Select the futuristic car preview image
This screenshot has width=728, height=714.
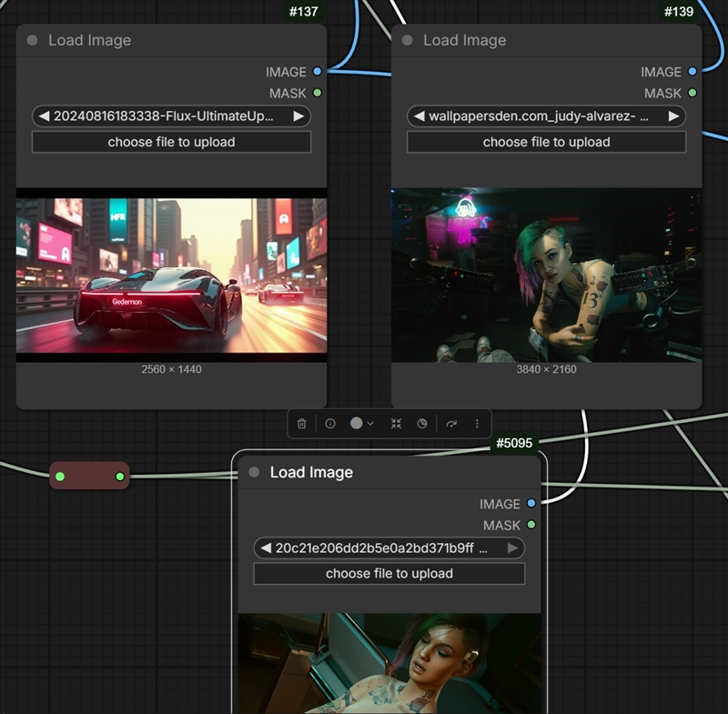pyautogui.click(x=171, y=275)
